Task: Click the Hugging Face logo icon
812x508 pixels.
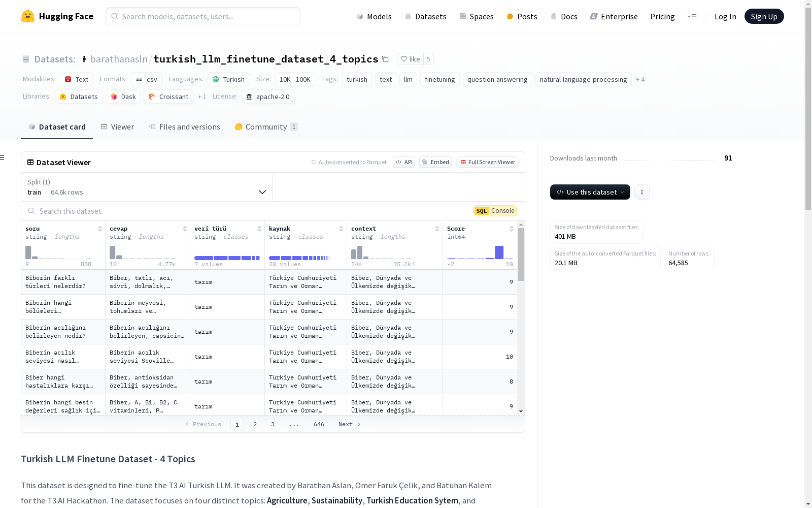Action: pos(28,16)
